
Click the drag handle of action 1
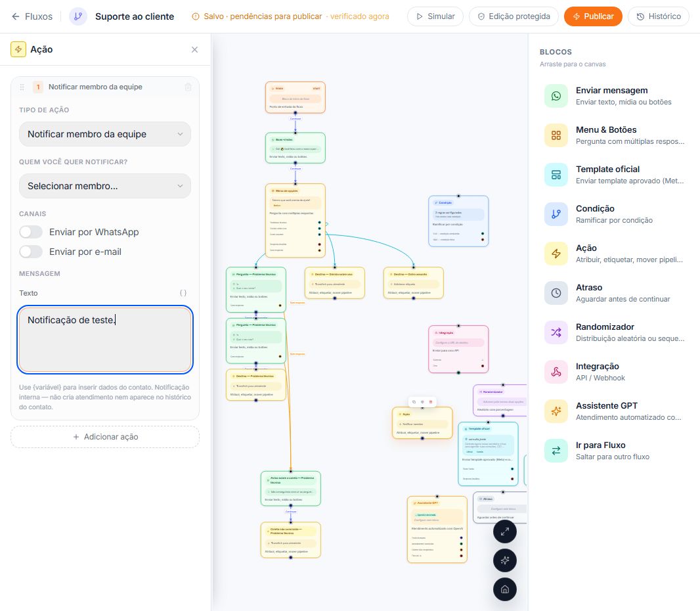[22, 87]
